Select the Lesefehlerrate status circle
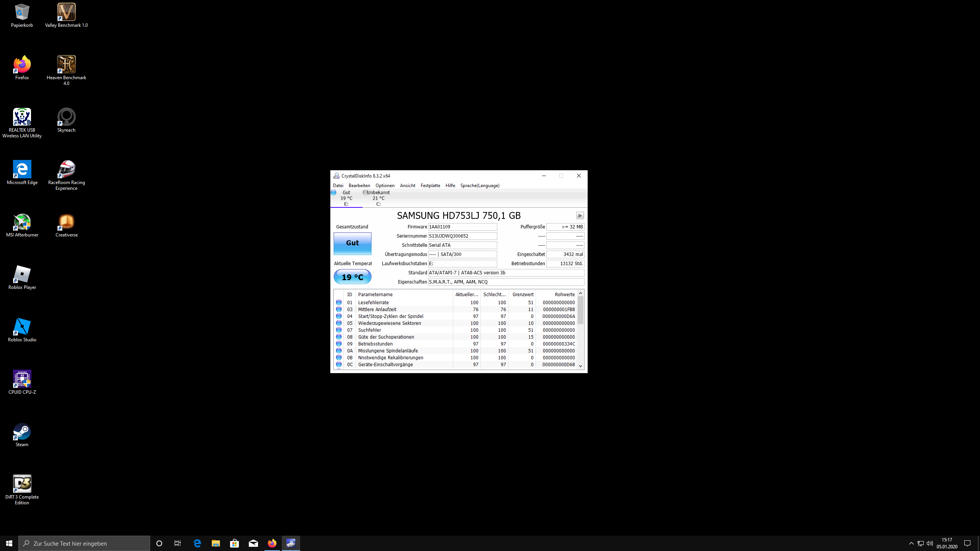The height and width of the screenshot is (551, 980). [339, 302]
